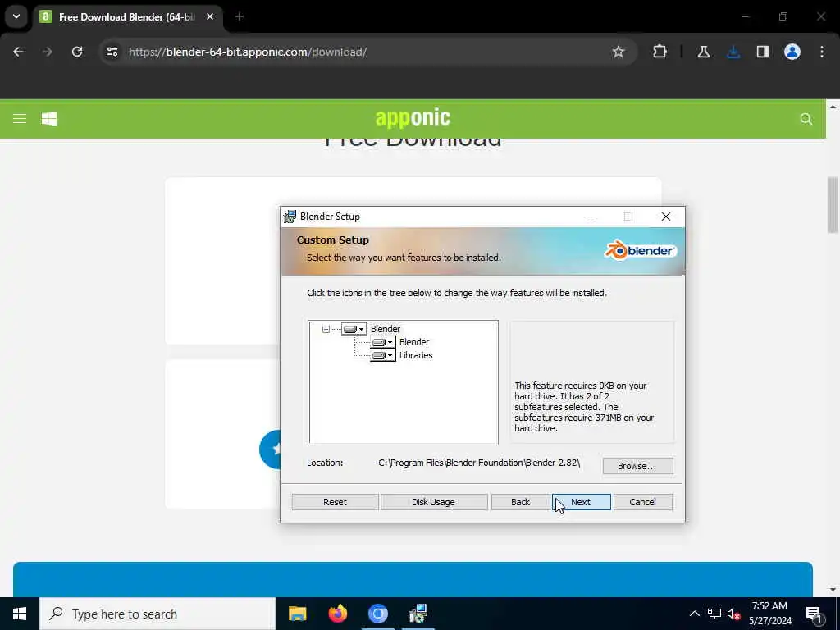Select root Blender feature label

pos(386,329)
